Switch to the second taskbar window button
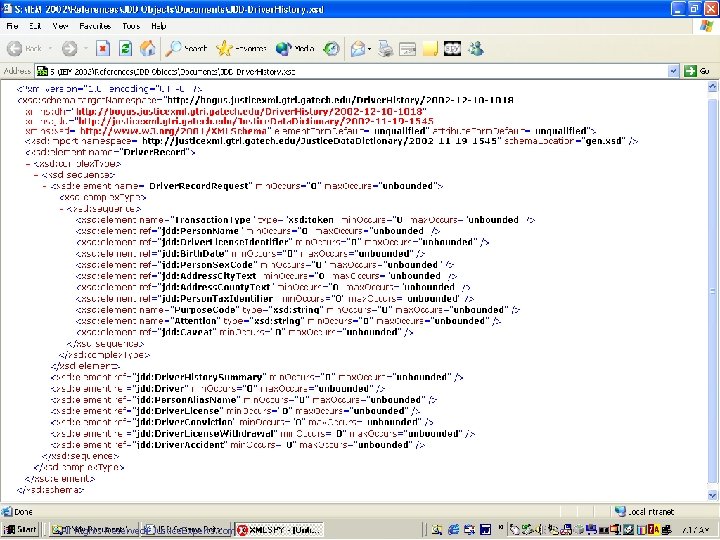Viewport: 720px width, 540px height. [186, 530]
